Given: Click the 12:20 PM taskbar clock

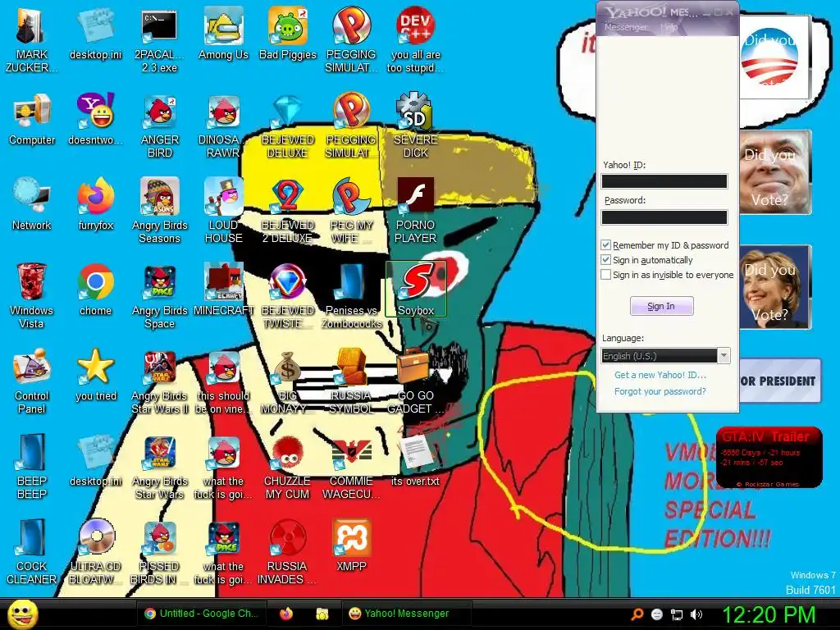Looking at the screenshot, I should coord(769,614).
